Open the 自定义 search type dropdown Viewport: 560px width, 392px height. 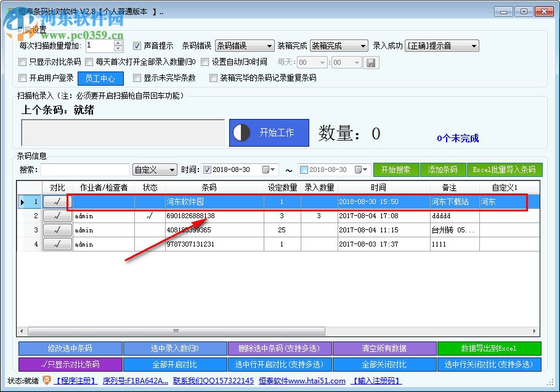(x=155, y=169)
